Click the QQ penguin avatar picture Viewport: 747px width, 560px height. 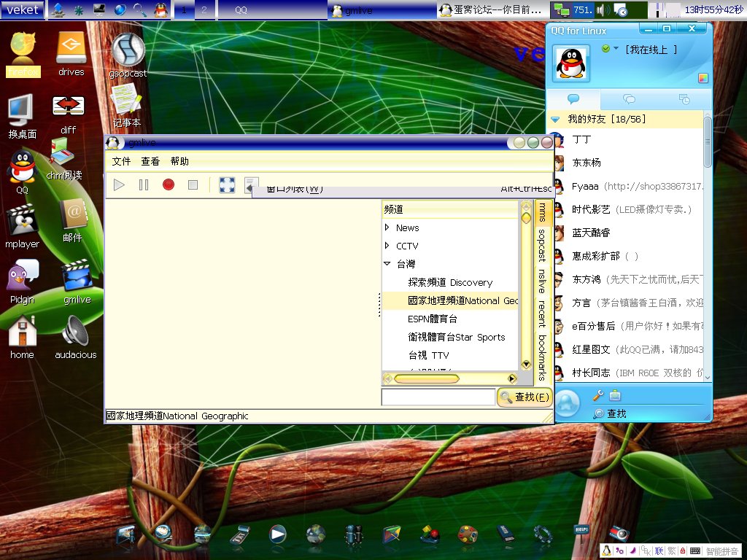tap(570, 64)
